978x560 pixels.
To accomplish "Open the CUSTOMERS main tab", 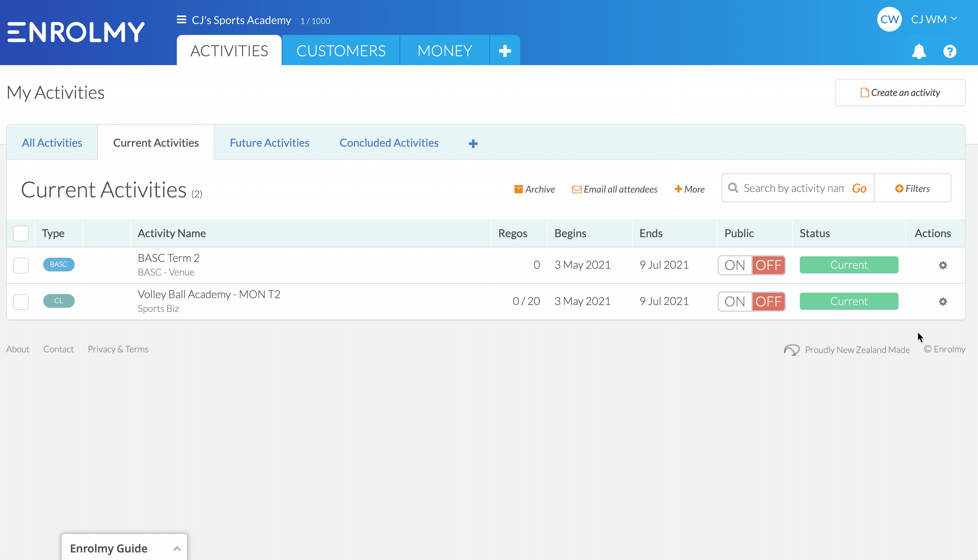I will point(341,51).
